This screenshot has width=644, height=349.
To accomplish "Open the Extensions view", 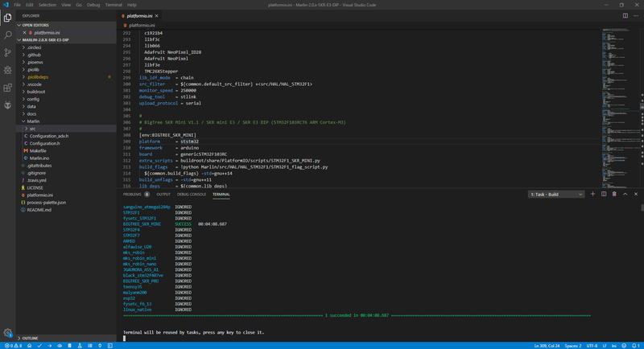I will [x=8, y=88].
